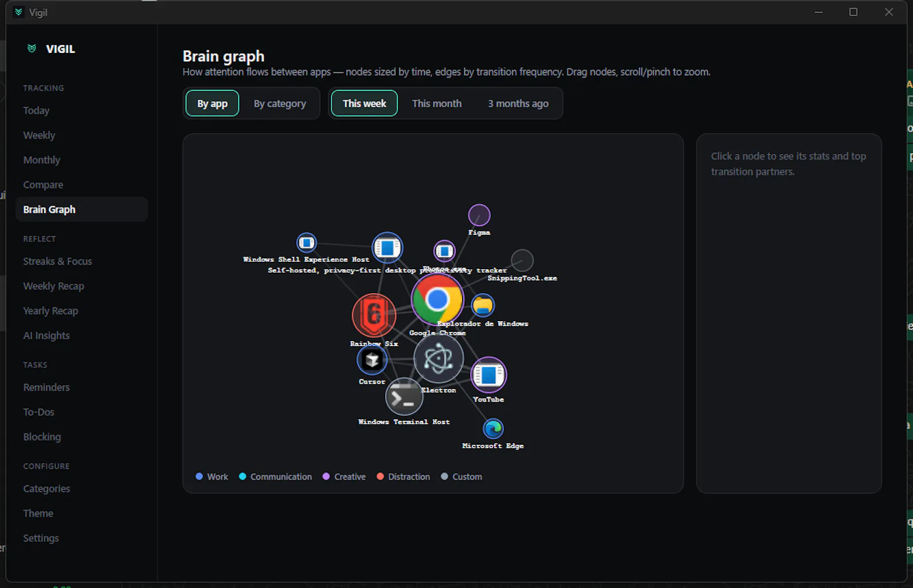Open AI Insights
This screenshot has width=913, height=588.
click(x=82, y=336)
